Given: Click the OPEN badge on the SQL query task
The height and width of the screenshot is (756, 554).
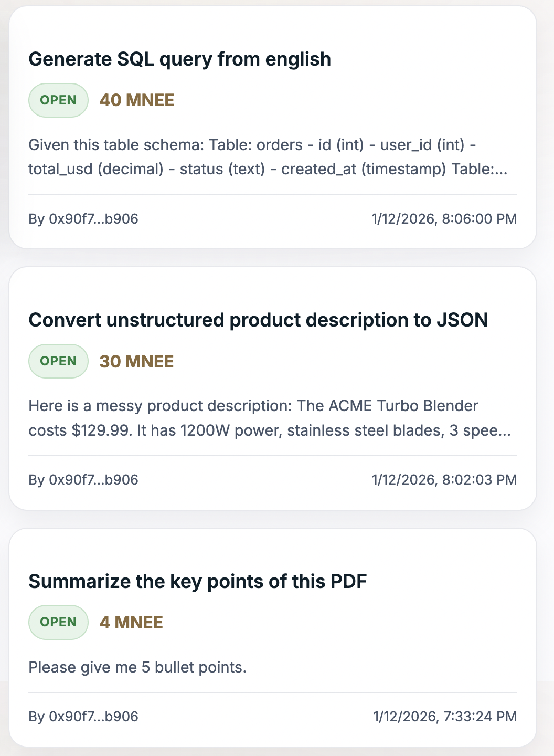Looking at the screenshot, I should pos(58,100).
